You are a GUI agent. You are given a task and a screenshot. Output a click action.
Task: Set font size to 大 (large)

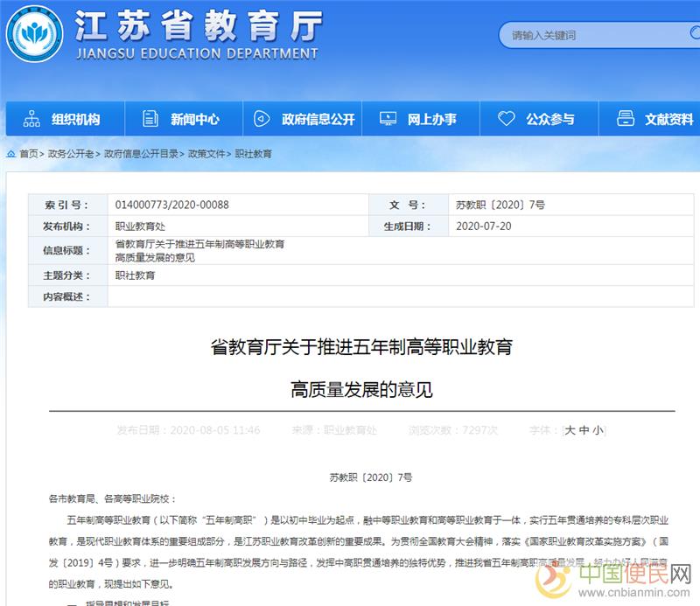coord(570,430)
